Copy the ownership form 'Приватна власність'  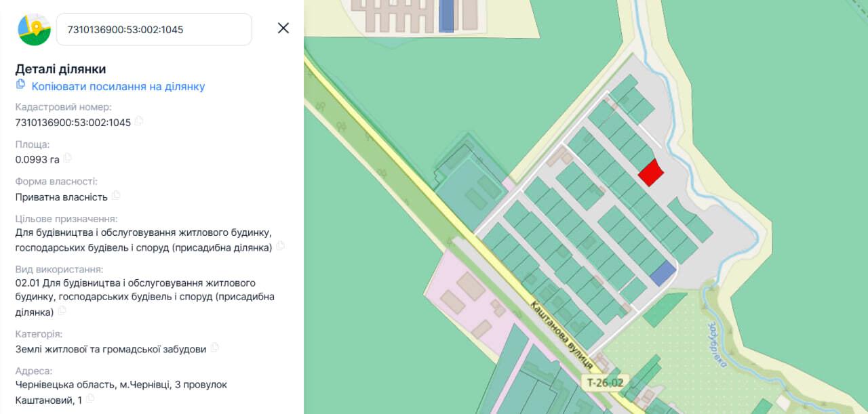point(116,196)
